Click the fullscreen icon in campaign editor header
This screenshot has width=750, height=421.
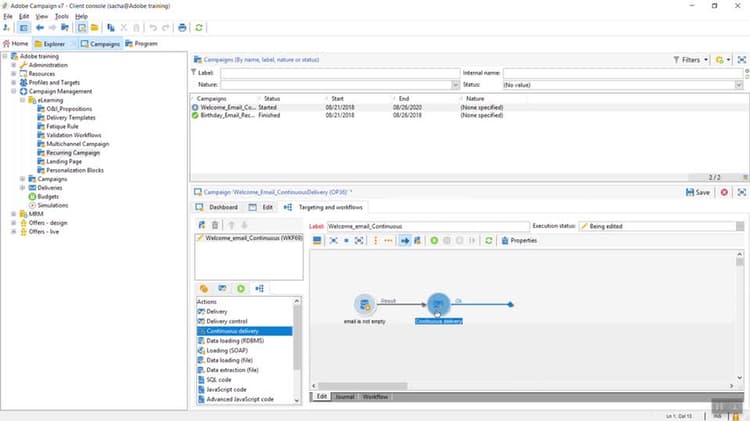[x=742, y=192]
